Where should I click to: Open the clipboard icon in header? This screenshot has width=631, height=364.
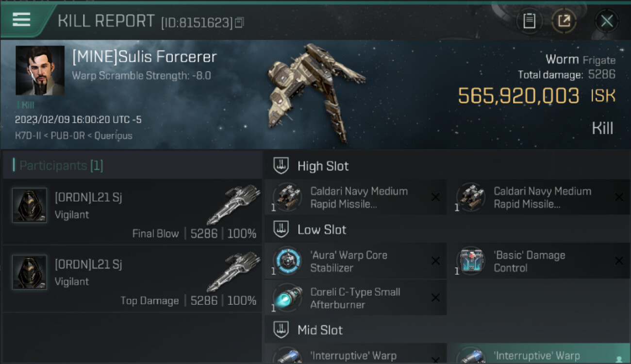coord(529,21)
